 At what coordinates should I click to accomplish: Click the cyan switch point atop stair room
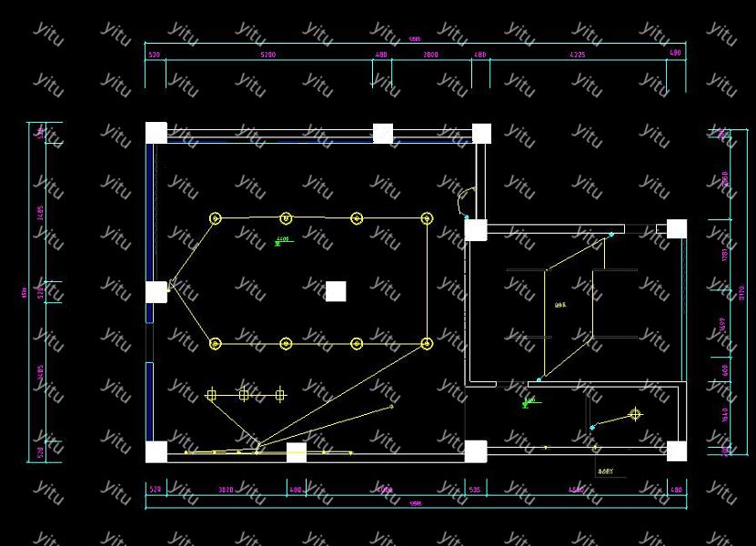[x=610, y=235]
